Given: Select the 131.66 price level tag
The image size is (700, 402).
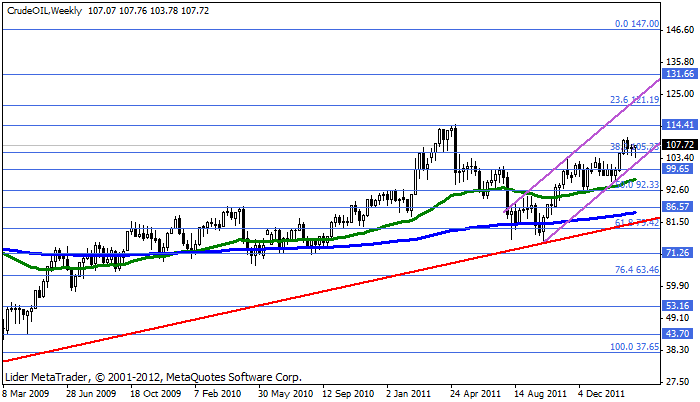Looking at the screenshot, I should coord(680,74).
